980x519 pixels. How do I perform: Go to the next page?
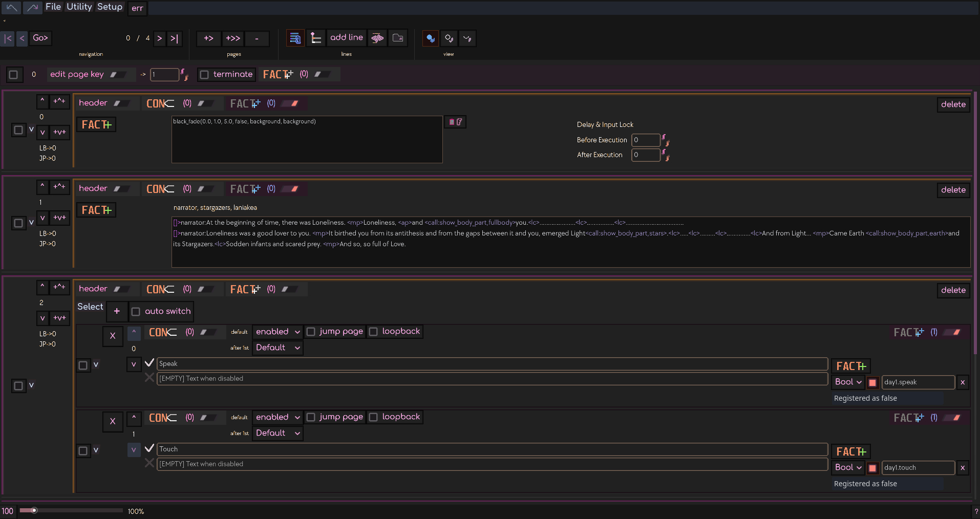click(x=160, y=38)
